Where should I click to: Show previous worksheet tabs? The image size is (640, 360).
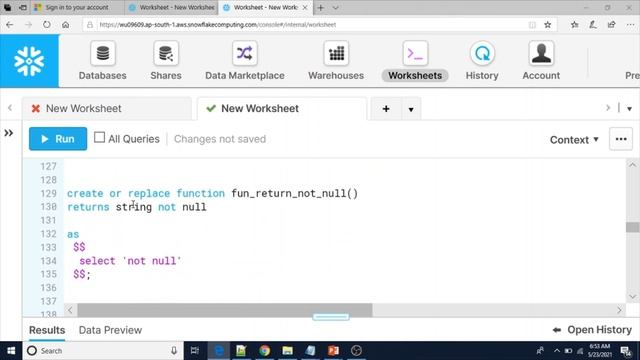tap(10, 108)
